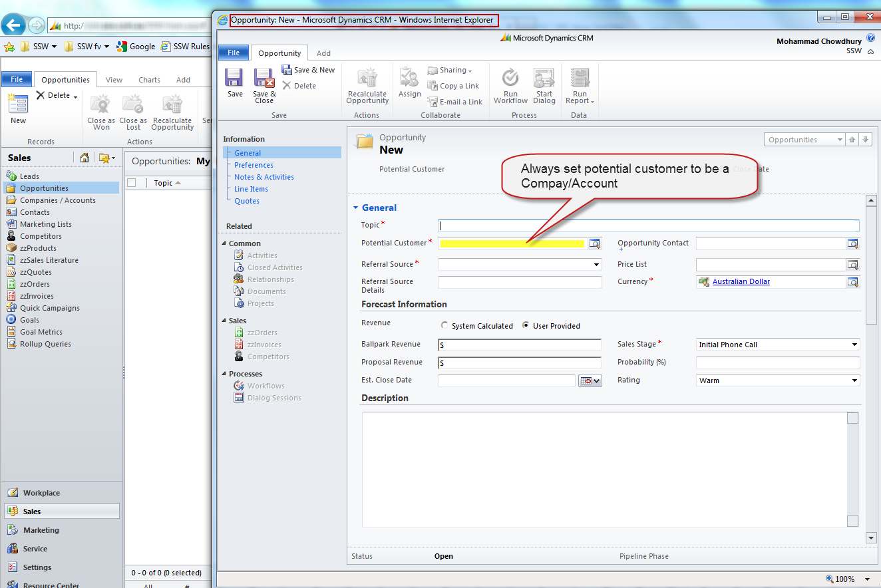
Task: Select the User Provided revenue option
Action: [526, 326]
